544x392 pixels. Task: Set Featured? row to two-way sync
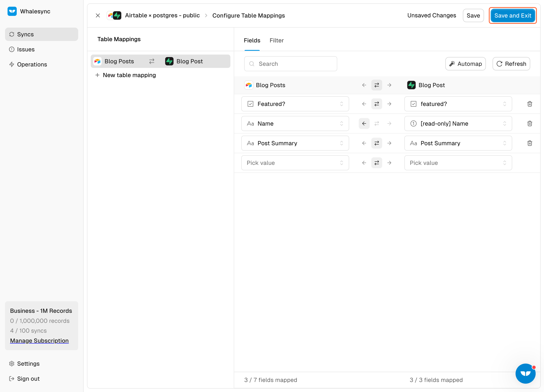[377, 104]
